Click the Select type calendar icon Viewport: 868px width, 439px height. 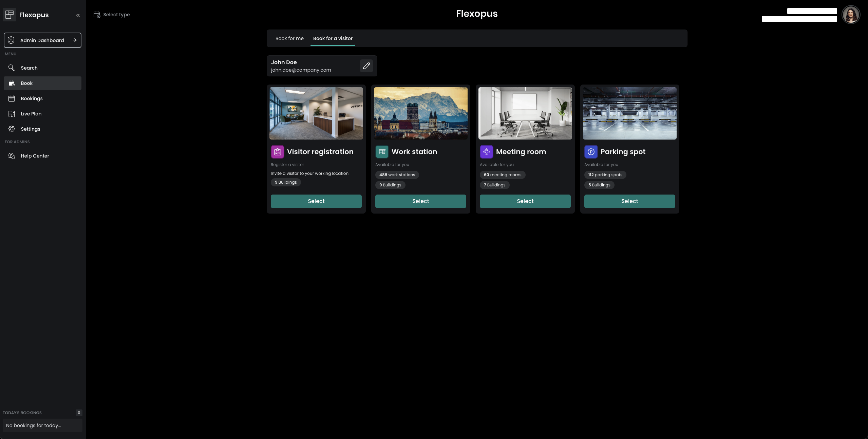pos(97,15)
